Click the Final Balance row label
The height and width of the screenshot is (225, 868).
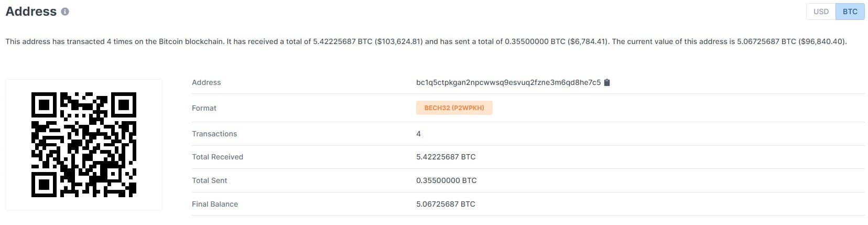(215, 204)
